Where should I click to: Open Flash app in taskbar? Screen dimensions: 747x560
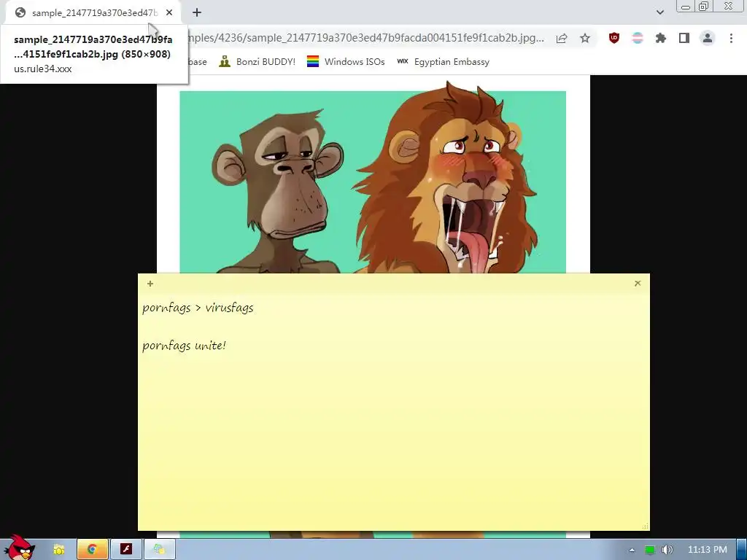[x=125, y=550]
